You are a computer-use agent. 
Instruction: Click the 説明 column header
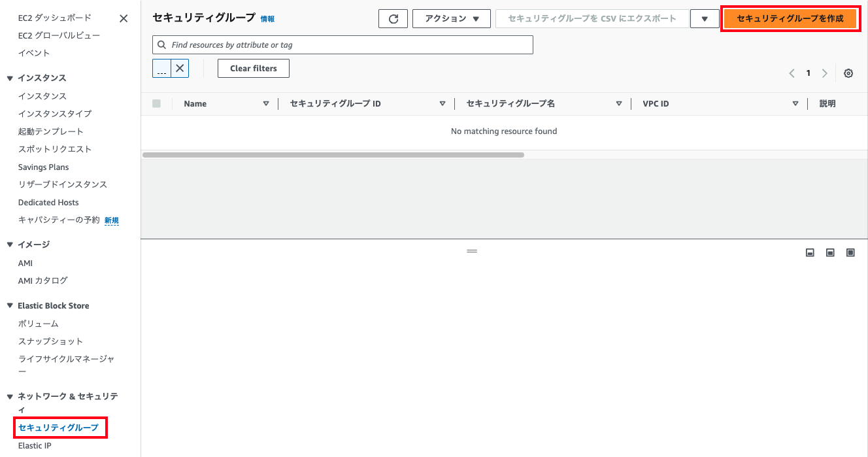[827, 103]
